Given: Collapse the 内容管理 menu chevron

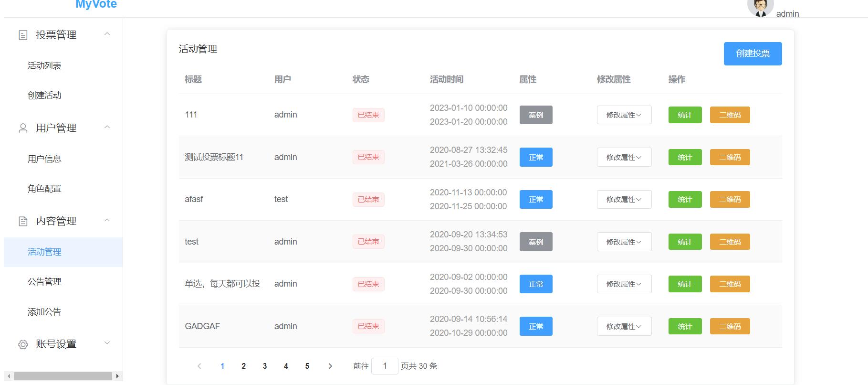Looking at the screenshot, I should pyautogui.click(x=107, y=220).
